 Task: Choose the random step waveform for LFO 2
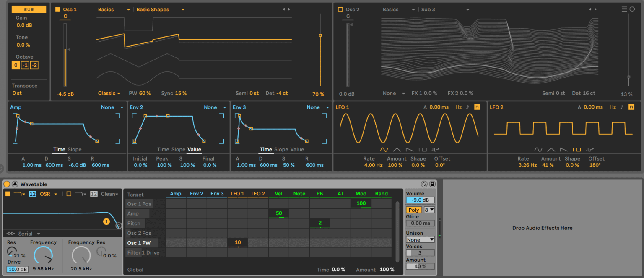click(x=589, y=149)
